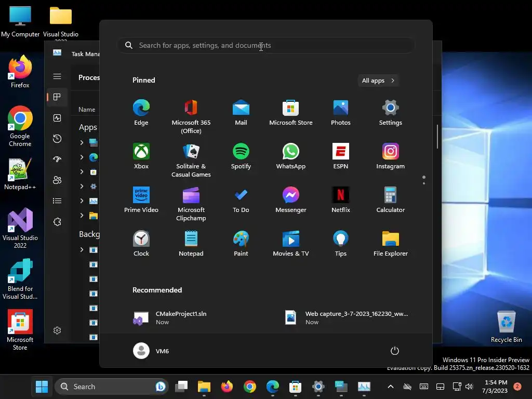The width and height of the screenshot is (532, 399).
Task: Launch Microsoft 365 (Office) from Pinned
Action: pyautogui.click(x=191, y=116)
